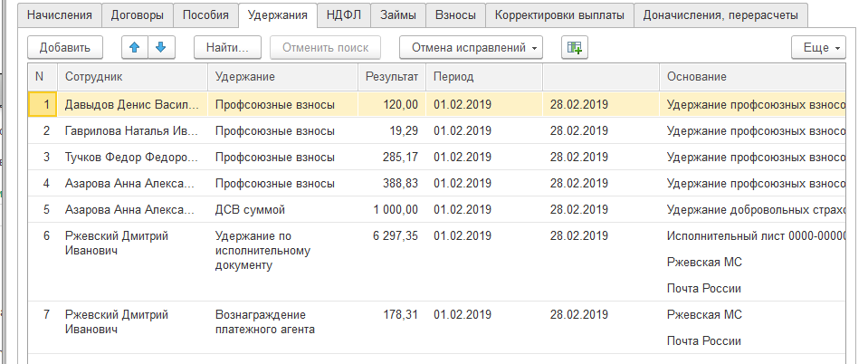This screenshot has height=364, width=868.
Task: Click the move row down arrow icon
Action: pos(160,47)
